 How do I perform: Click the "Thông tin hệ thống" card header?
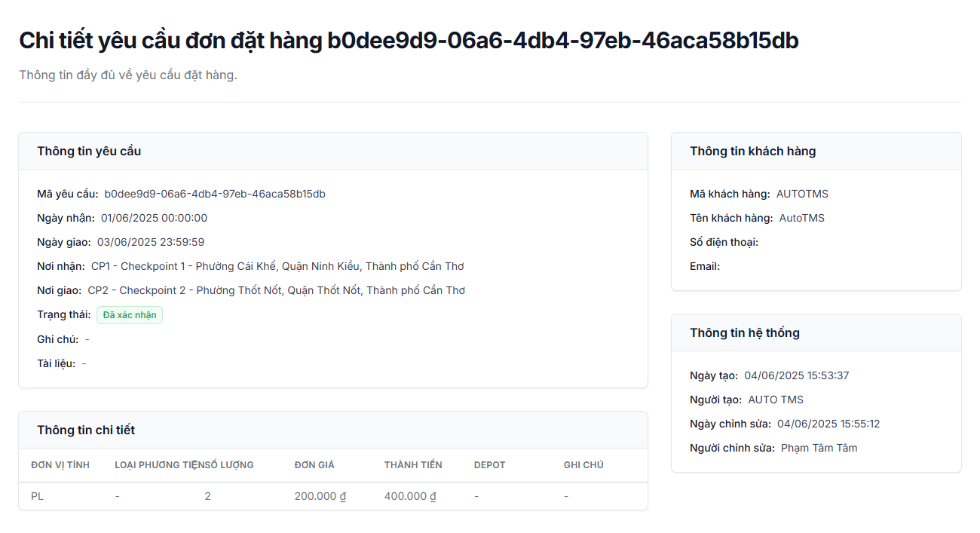(x=744, y=332)
